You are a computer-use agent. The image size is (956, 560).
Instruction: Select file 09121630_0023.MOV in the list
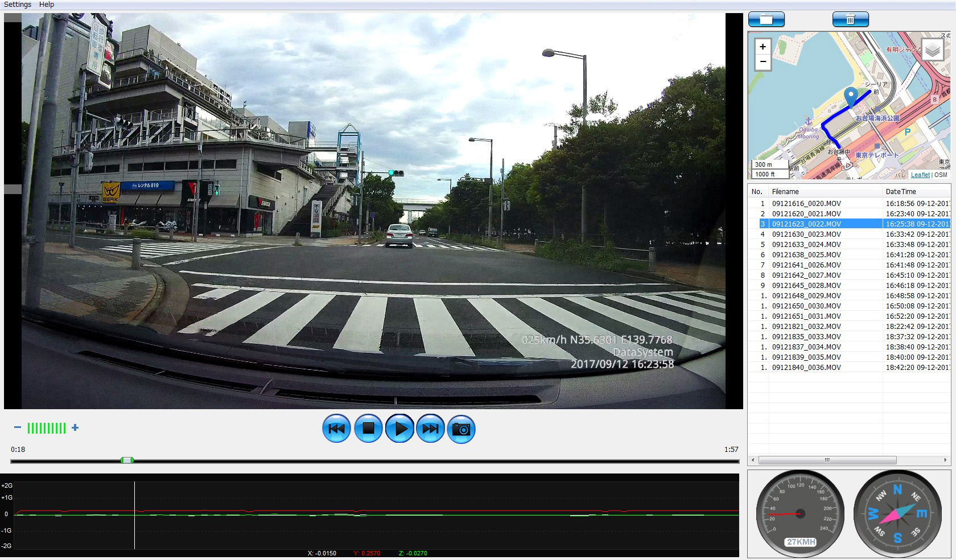[806, 234]
